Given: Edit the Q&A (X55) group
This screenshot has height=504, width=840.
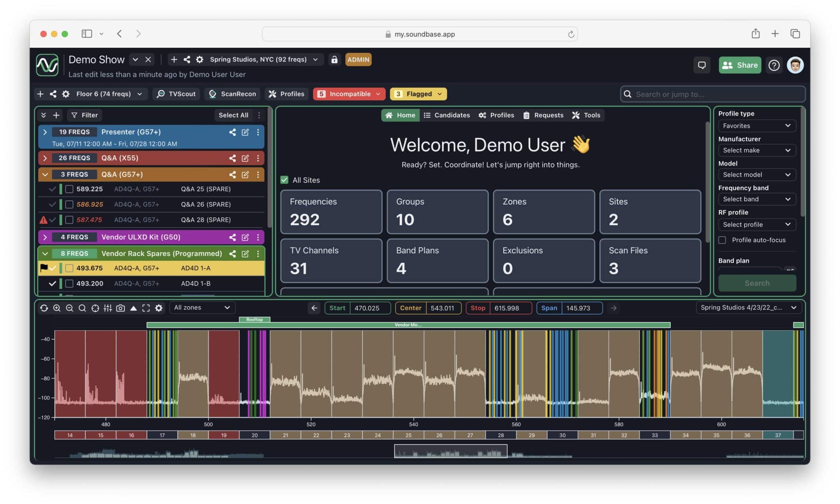Looking at the screenshot, I should 245,158.
